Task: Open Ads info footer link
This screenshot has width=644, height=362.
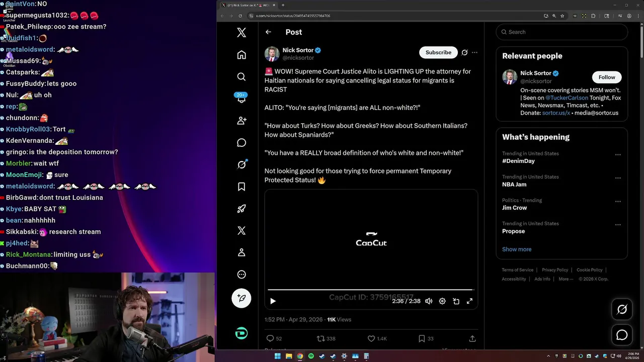Action: (x=542, y=279)
